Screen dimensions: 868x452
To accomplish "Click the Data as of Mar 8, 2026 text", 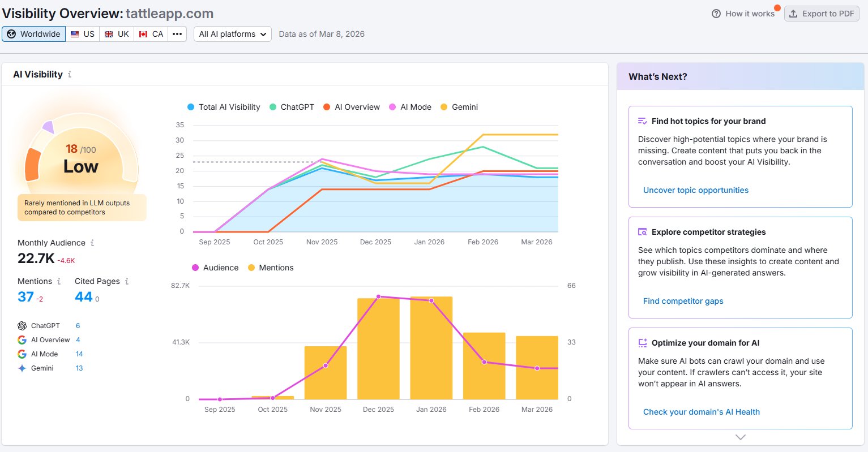I will pyautogui.click(x=322, y=34).
